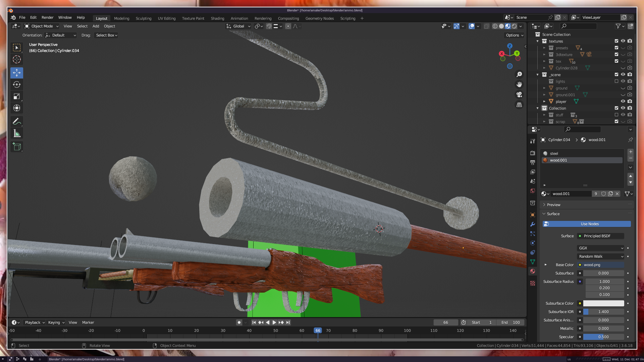Screen dimensions: 644x362
Task: Hide the player object with eye icon
Action: (623, 101)
